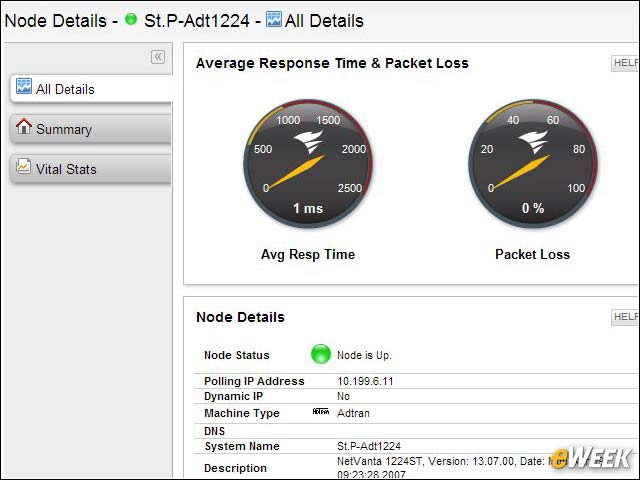This screenshot has height=480, width=640.
Task: Open Help for Average Response Time panel
Action: click(625, 63)
